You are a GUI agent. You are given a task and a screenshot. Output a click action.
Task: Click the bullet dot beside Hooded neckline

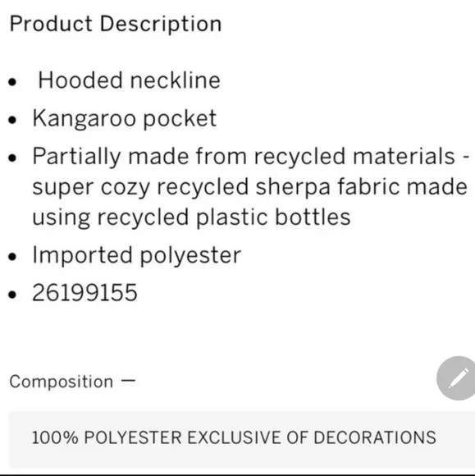point(12,82)
